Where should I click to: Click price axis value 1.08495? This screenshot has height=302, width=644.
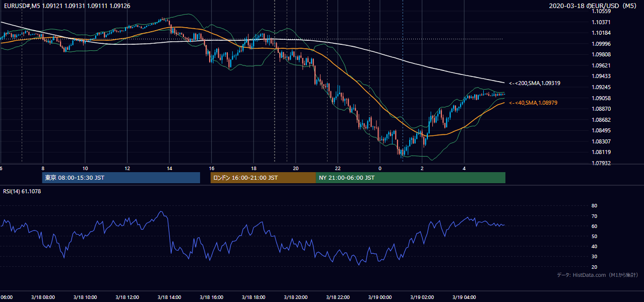click(601, 130)
